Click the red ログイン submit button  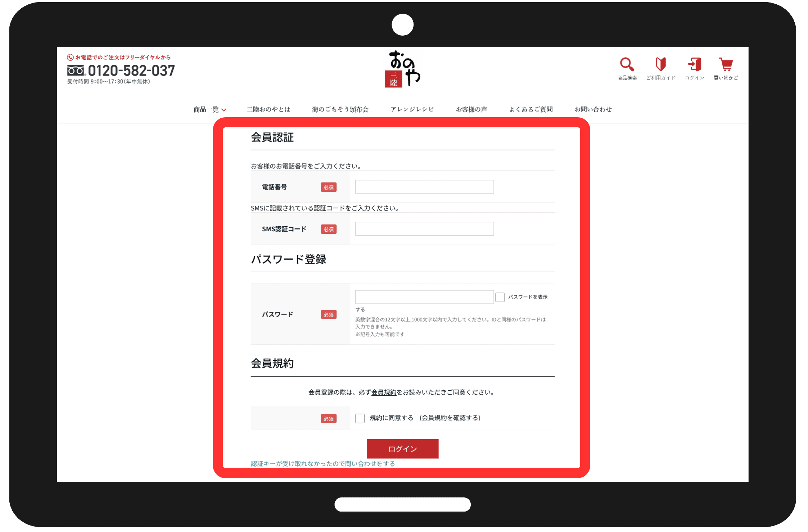[x=403, y=449]
